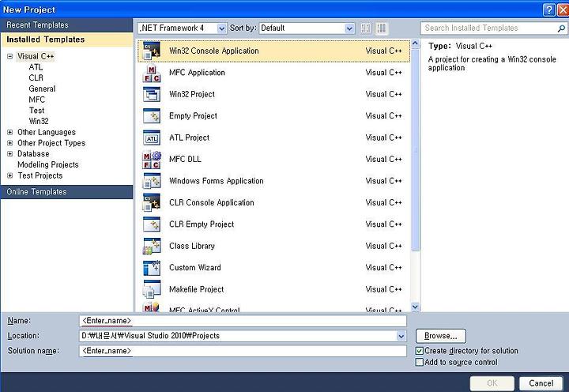Select the MFC category in tree

[x=37, y=100]
